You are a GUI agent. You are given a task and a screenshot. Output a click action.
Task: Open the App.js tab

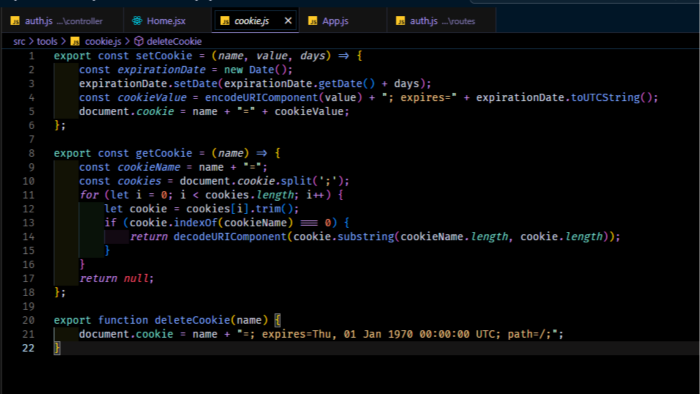(x=335, y=21)
